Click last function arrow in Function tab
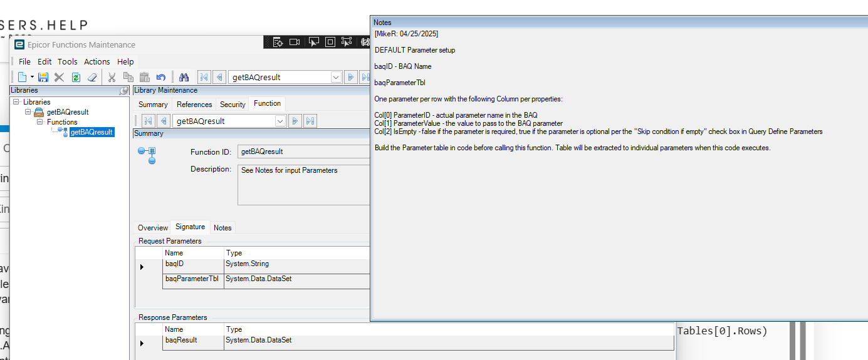The width and height of the screenshot is (868, 360). (310, 121)
